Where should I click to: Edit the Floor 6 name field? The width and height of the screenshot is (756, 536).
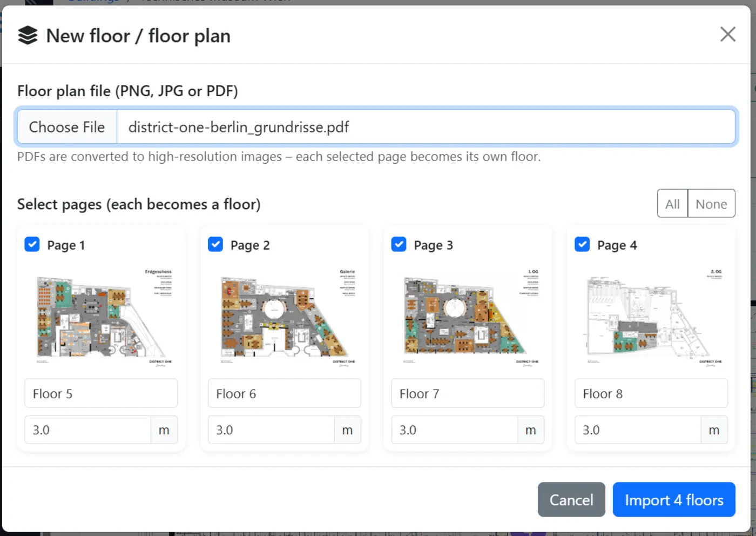[x=285, y=393]
